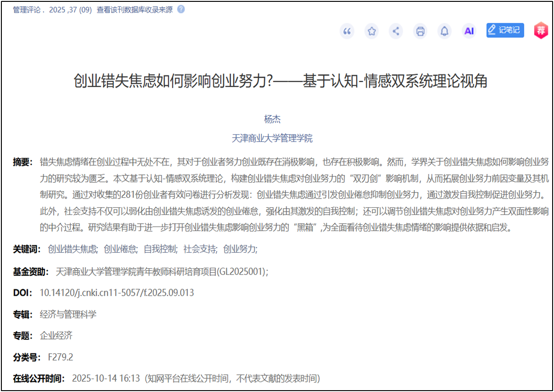
Task: Click keyword 社会支持
Action: (x=200, y=249)
